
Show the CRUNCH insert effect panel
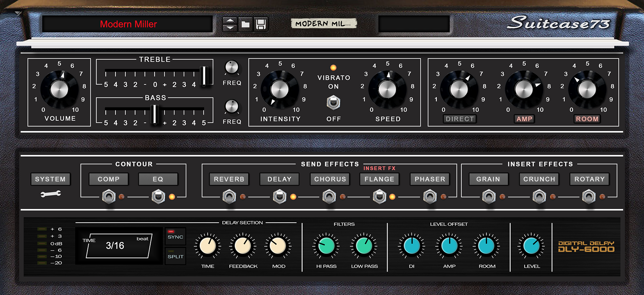pyautogui.click(x=539, y=179)
